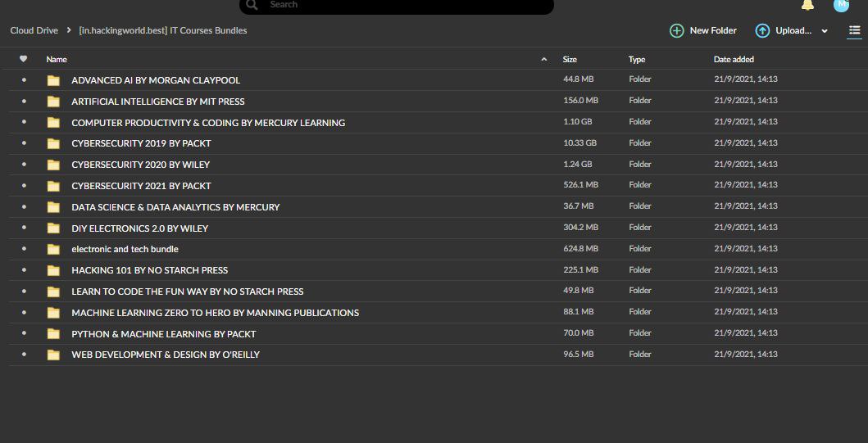This screenshot has width=868, height=443.
Task: Switch to list view icon
Action: (855, 30)
